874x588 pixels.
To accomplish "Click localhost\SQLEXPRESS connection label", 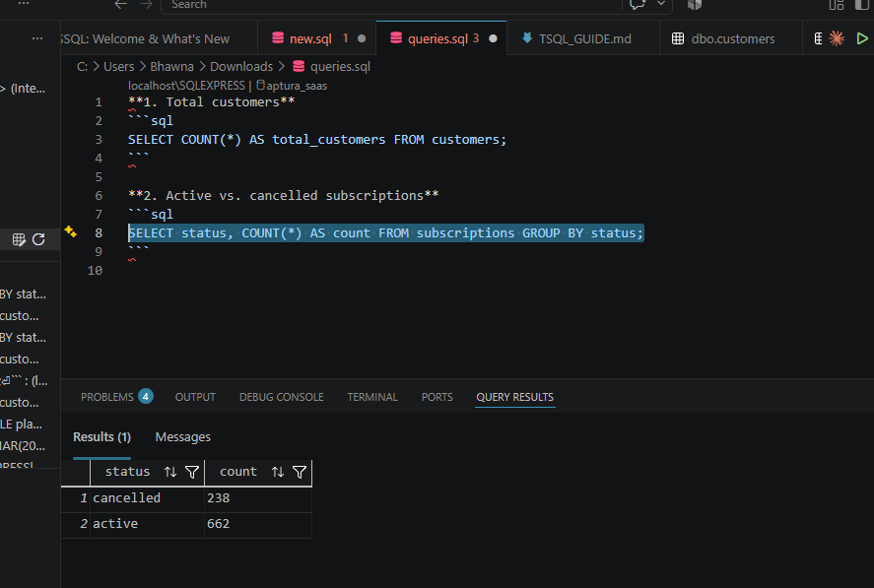I will tap(186, 86).
